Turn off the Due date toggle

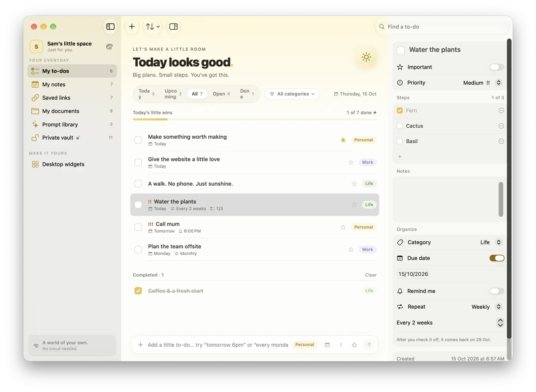pos(497,258)
